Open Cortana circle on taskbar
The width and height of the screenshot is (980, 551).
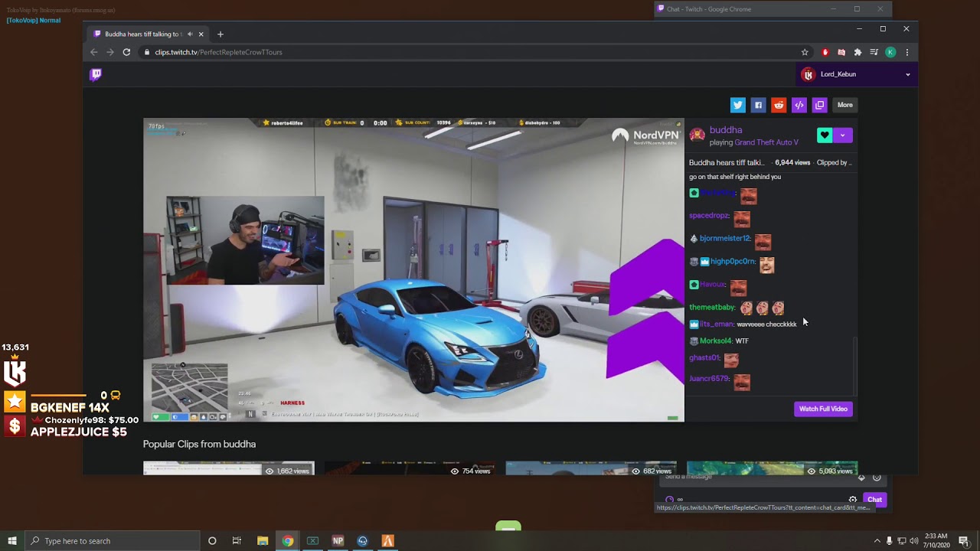(x=212, y=541)
